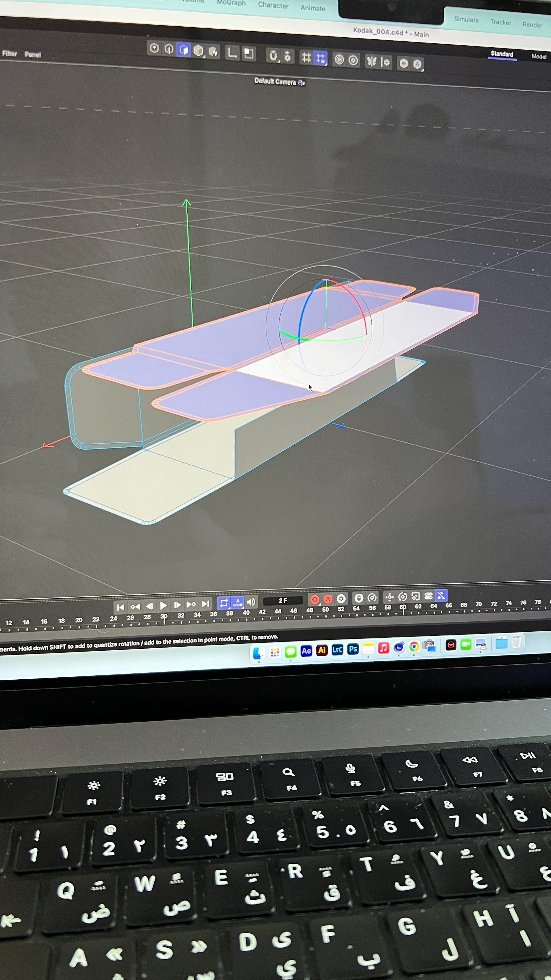Go to end of timeline
This screenshot has height=980, width=551.
pos(205,604)
